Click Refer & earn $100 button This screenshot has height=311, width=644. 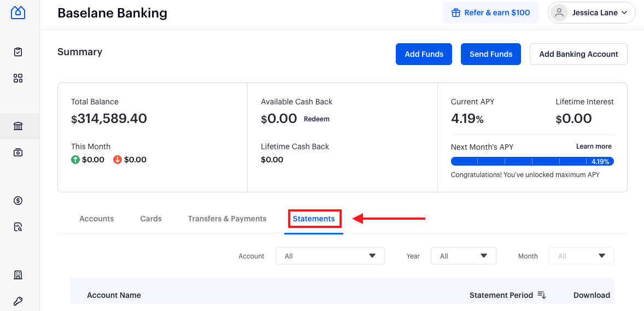coord(491,13)
